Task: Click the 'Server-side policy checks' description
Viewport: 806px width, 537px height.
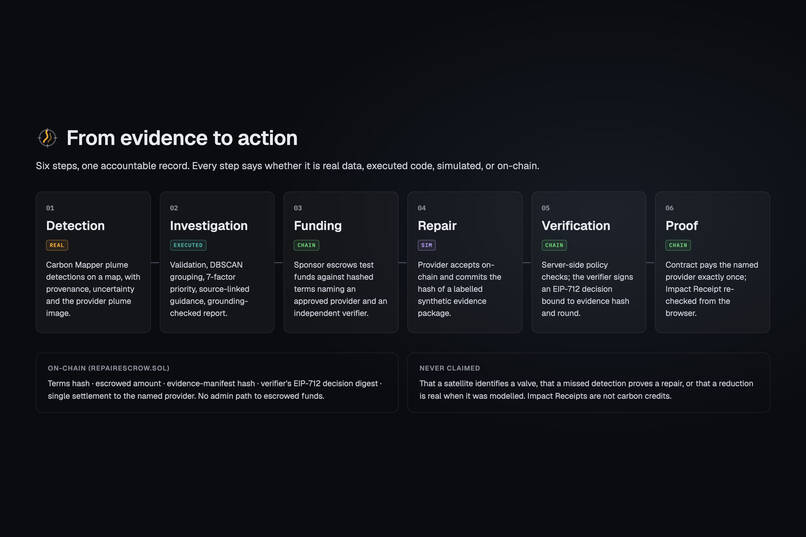Action: [587, 289]
